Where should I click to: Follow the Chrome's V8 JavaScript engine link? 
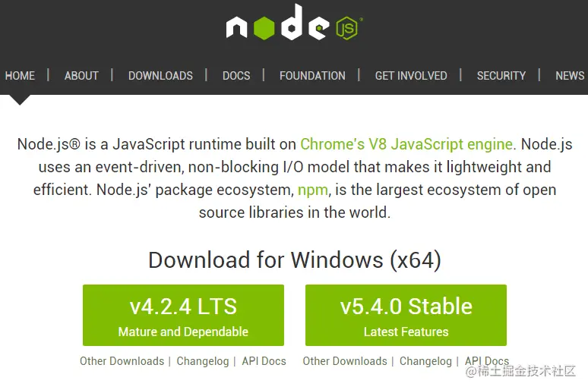406,144
